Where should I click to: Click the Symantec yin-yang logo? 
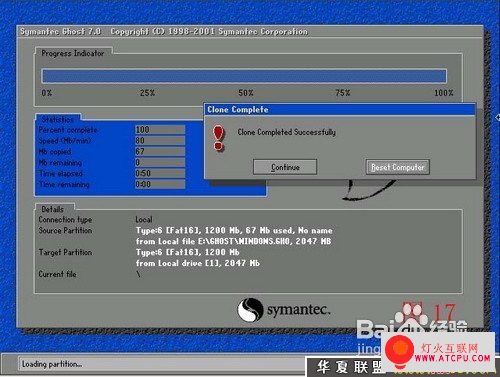(x=250, y=310)
